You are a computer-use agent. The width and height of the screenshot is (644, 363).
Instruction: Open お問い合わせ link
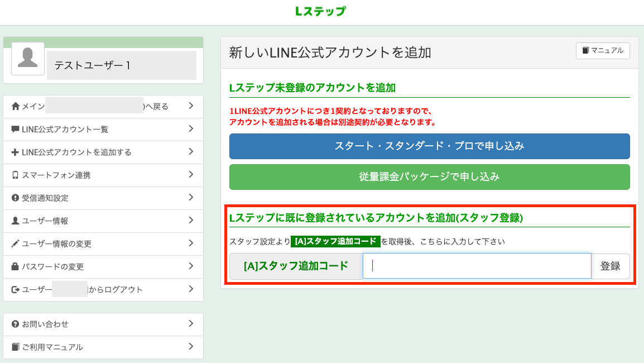click(103, 324)
